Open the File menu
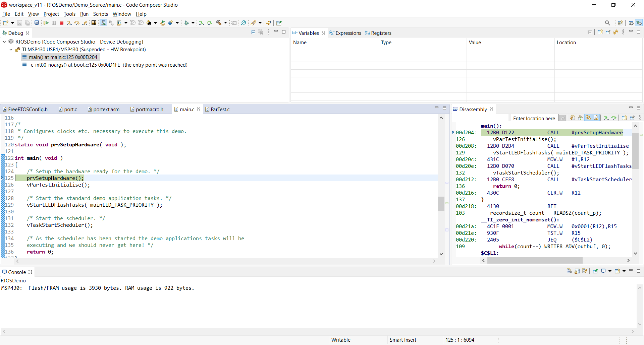This screenshot has width=644, height=345. [6, 14]
